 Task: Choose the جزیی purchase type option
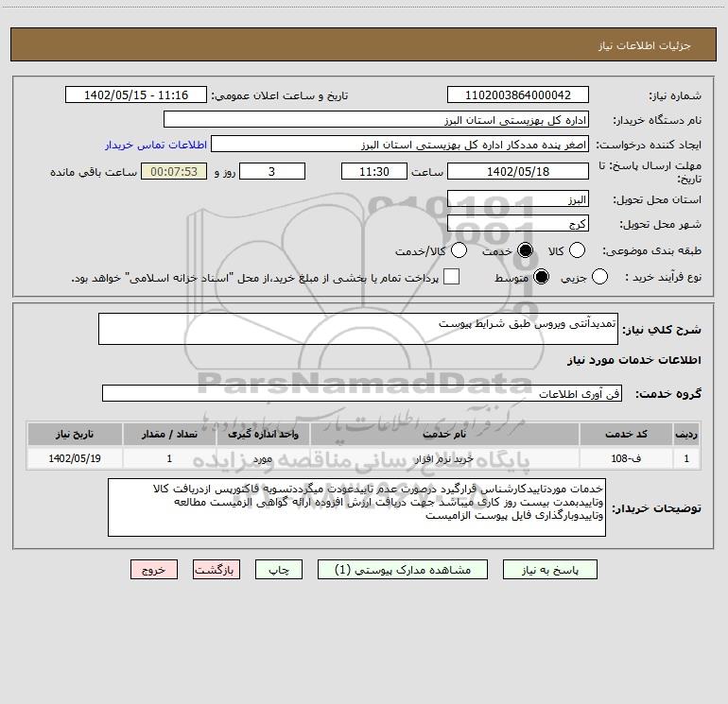pos(599,277)
